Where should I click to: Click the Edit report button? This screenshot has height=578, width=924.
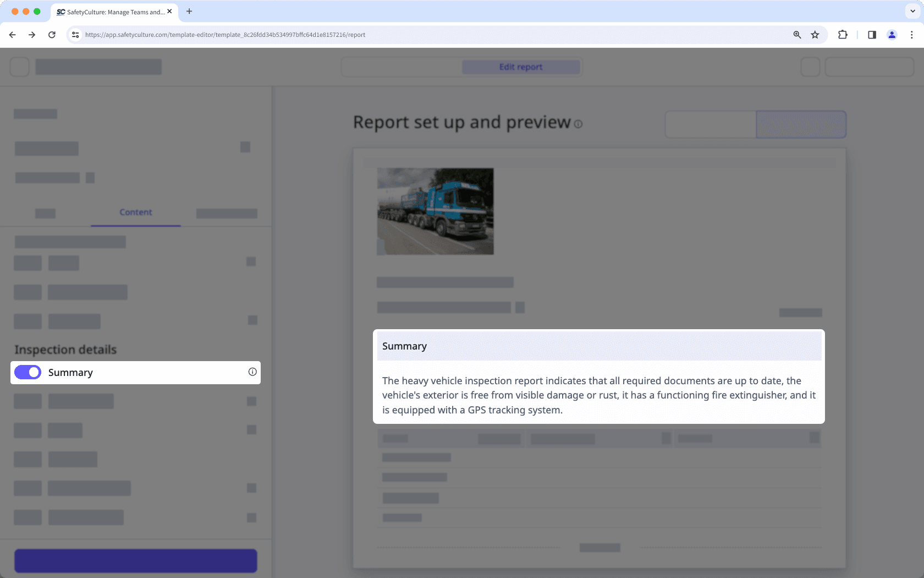[520, 67]
